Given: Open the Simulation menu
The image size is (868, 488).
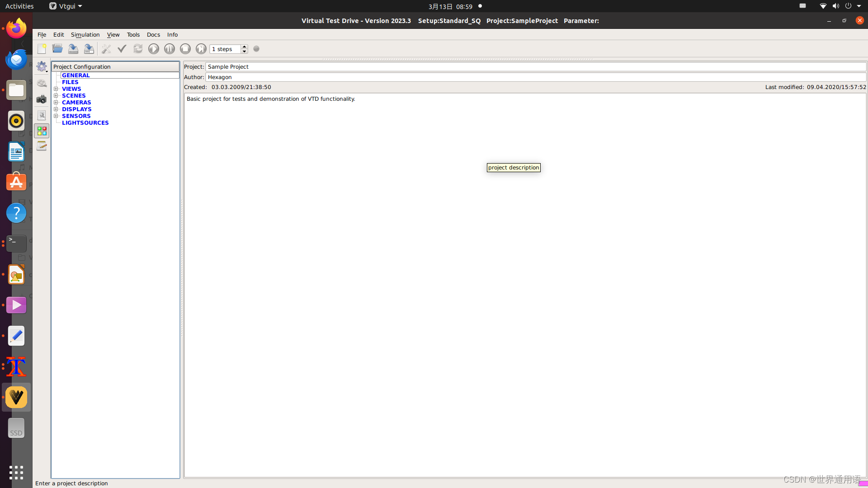Looking at the screenshot, I should pos(85,35).
